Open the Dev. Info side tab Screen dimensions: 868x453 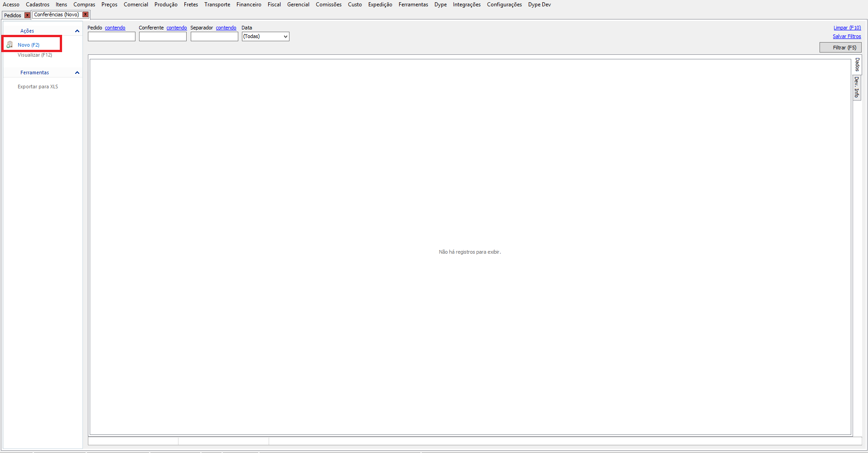[857, 87]
